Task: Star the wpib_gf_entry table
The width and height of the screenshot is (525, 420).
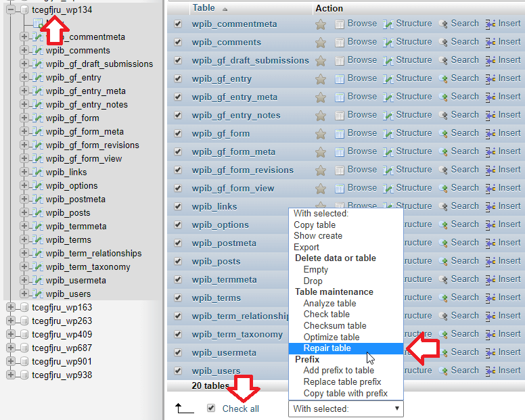Action: pos(321,79)
